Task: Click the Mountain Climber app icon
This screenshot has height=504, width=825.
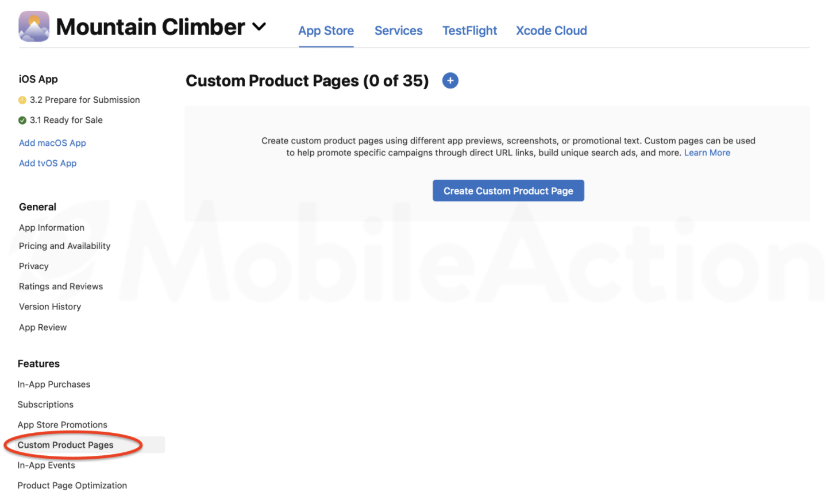Action: coord(34,26)
